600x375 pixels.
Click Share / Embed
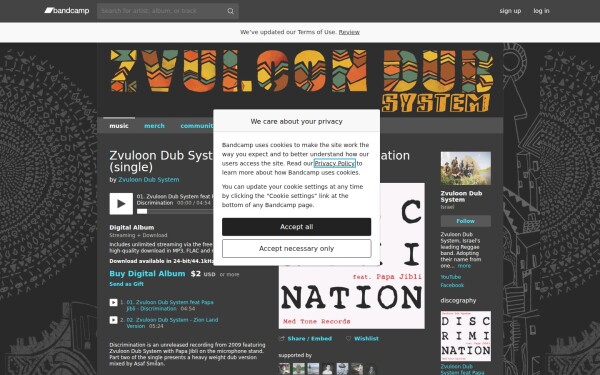(310, 339)
